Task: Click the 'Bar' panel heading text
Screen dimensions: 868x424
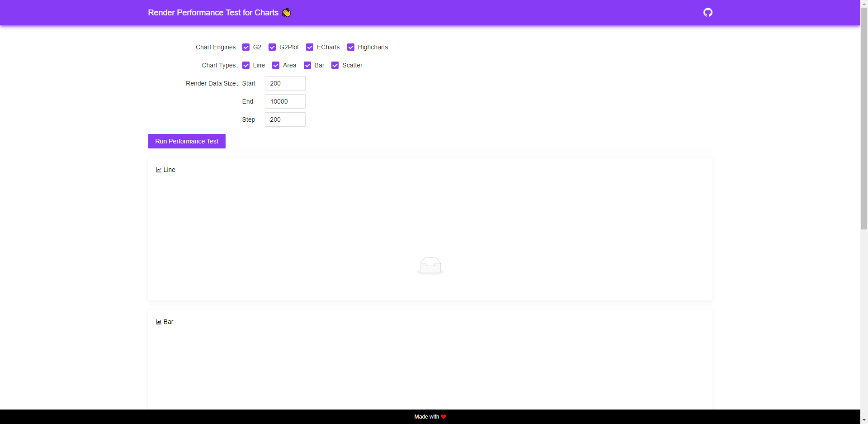Action: tap(169, 322)
